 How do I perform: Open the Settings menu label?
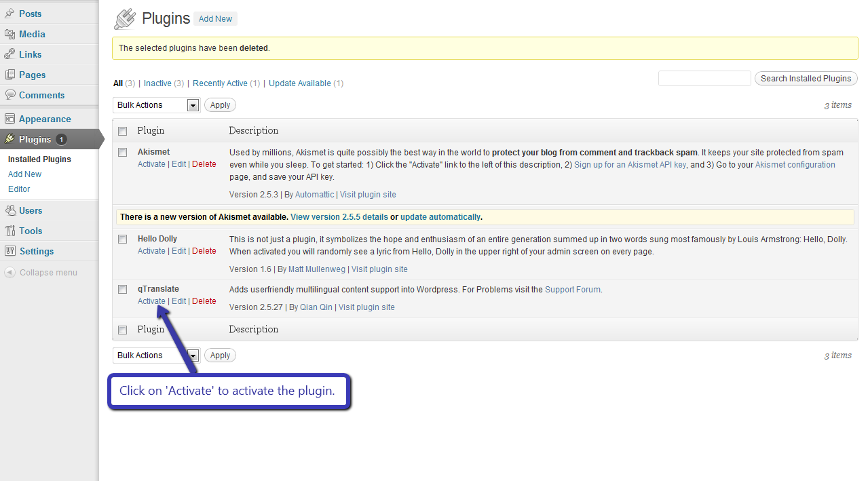pyautogui.click(x=37, y=251)
